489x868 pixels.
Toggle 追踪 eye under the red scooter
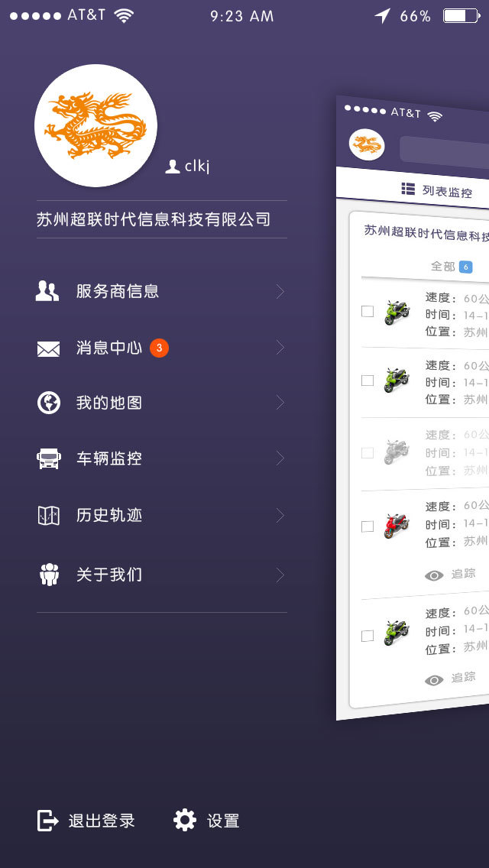coord(435,575)
